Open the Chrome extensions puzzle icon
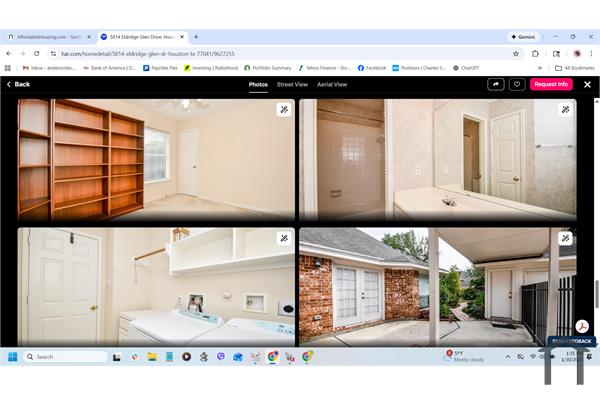 pos(535,54)
